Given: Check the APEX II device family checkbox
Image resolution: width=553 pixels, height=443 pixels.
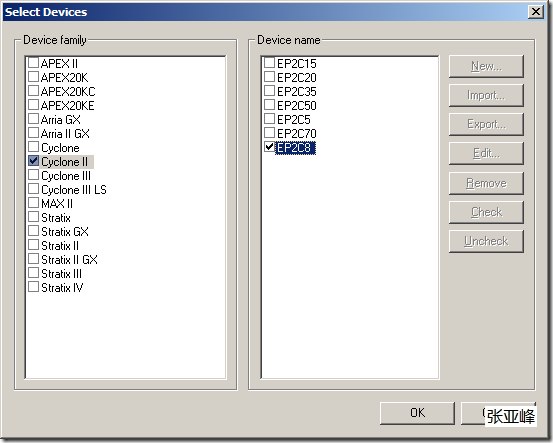Looking at the screenshot, I should tap(33, 63).
